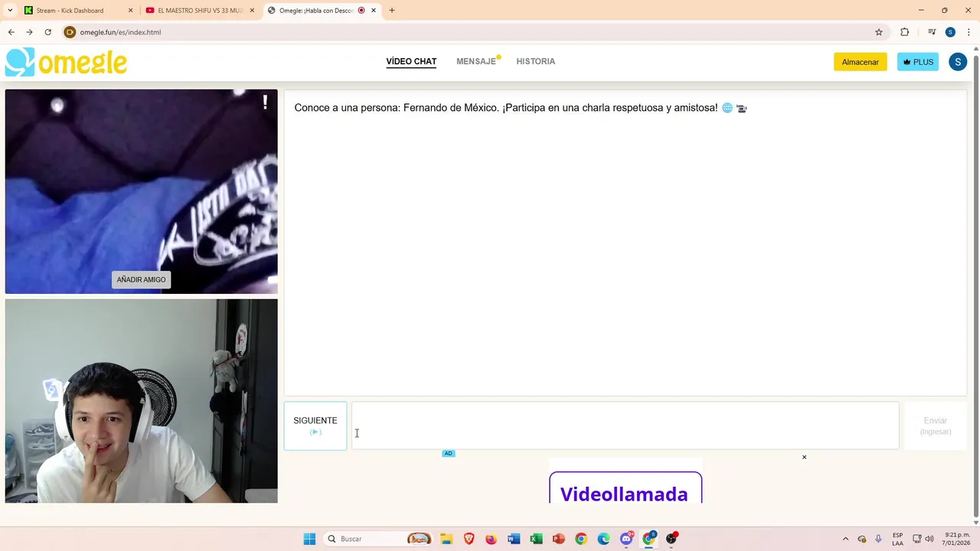
Task: Open File Explorer from taskbar
Action: (446, 539)
